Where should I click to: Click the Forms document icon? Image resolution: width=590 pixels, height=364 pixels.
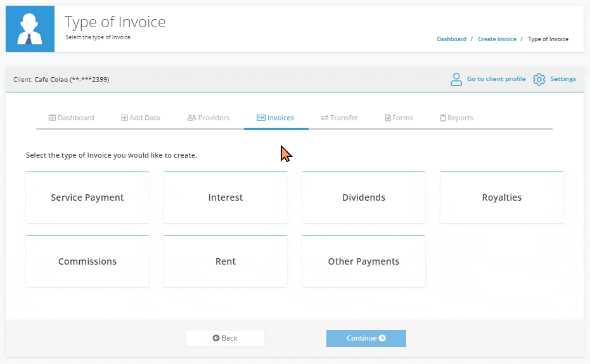(x=388, y=118)
